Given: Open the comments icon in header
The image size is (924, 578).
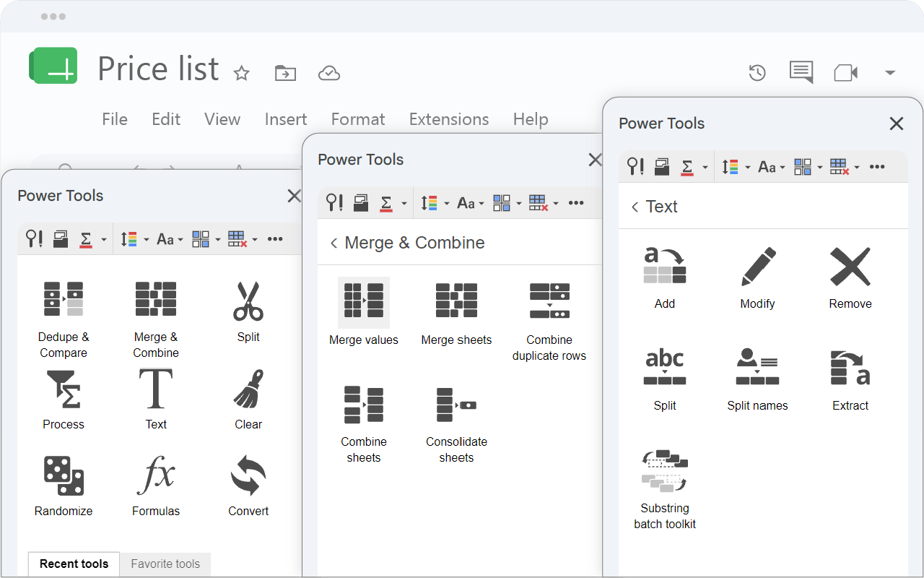Looking at the screenshot, I should 801,72.
